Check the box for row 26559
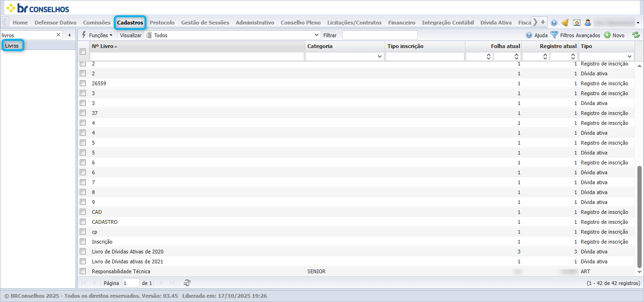This screenshot has height=302, width=644. (83, 83)
